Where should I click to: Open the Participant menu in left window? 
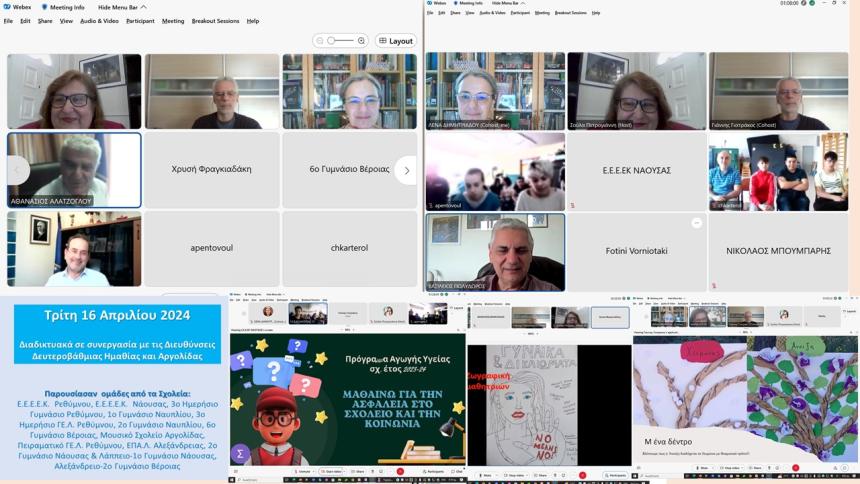(x=140, y=21)
